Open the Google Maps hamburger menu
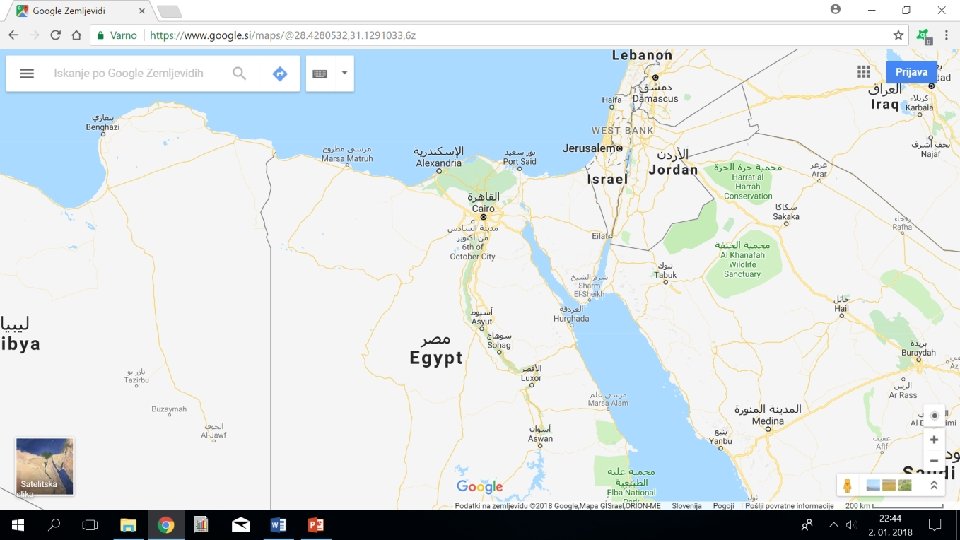The image size is (960, 540). (26, 73)
